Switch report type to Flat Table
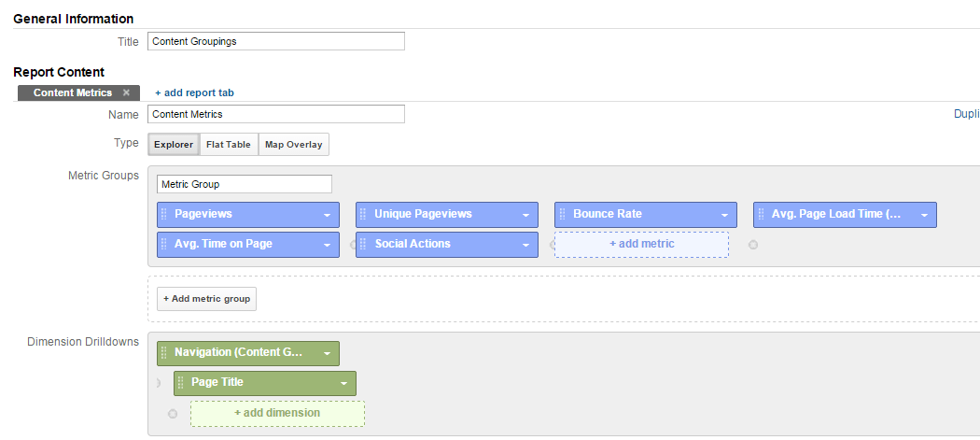980x440 pixels. pyautogui.click(x=229, y=144)
